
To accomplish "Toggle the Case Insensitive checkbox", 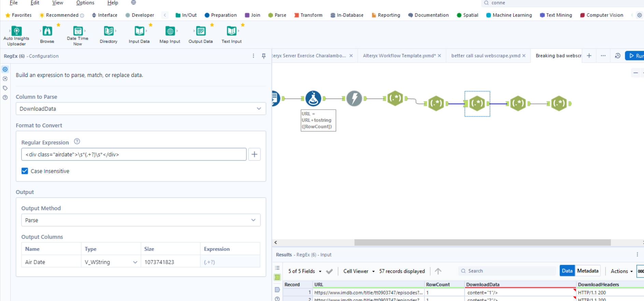I will tap(25, 171).
